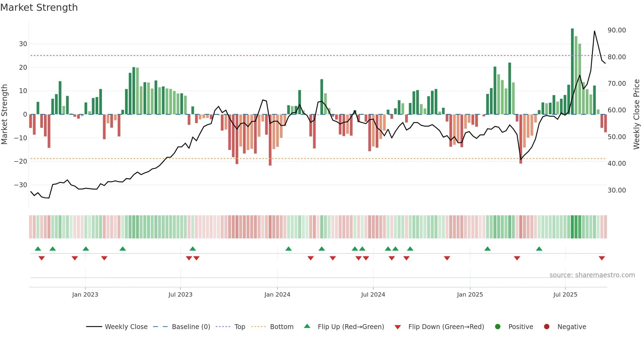Click the Positive green dot in legend
Image resolution: width=644 pixels, height=362 pixels.
[498, 327]
